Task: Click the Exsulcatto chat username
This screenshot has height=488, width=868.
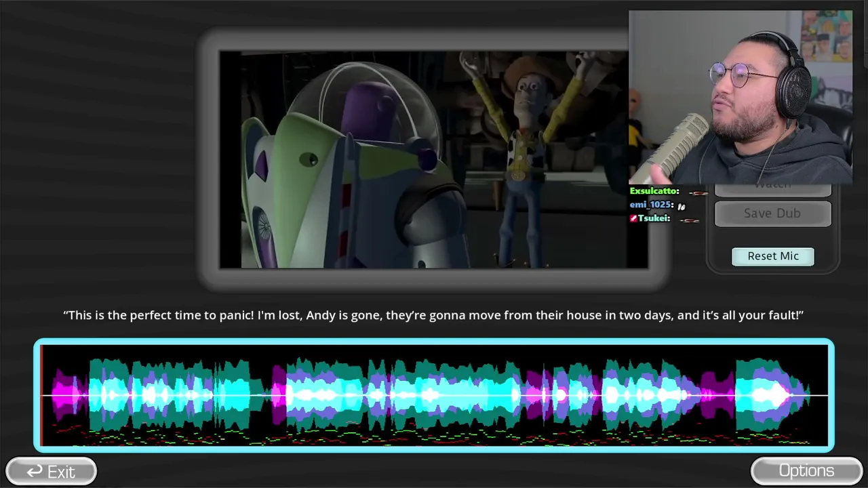Action: click(x=654, y=191)
